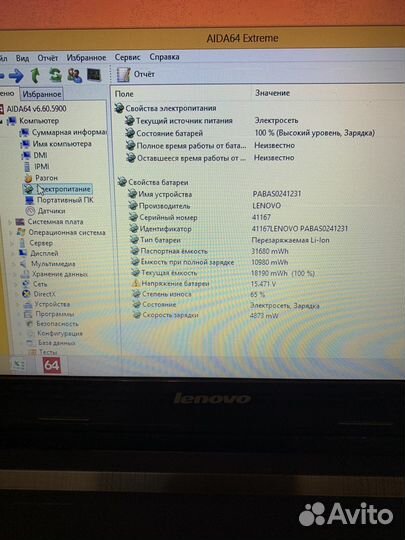Open Суммарная информация tree item

pyautogui.click(x=63, y=132)
